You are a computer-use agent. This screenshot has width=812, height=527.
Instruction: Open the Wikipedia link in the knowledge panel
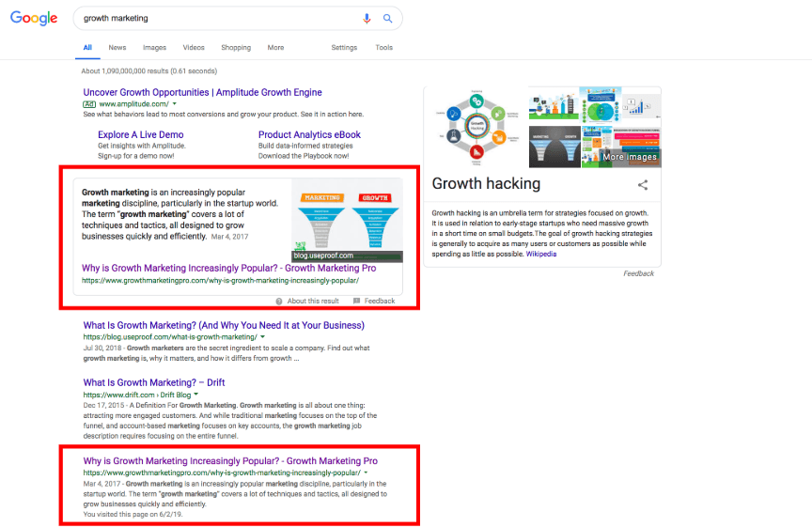click(541, 255)
